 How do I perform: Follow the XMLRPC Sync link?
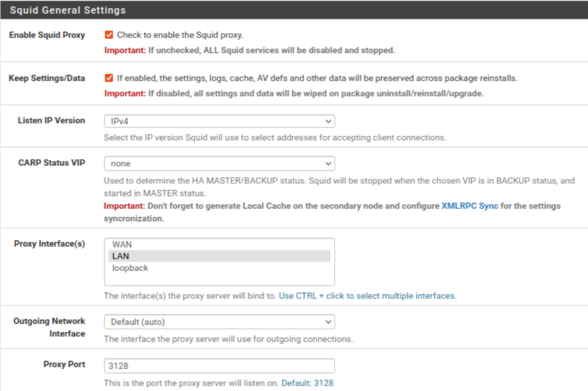(x=469, y=206)
